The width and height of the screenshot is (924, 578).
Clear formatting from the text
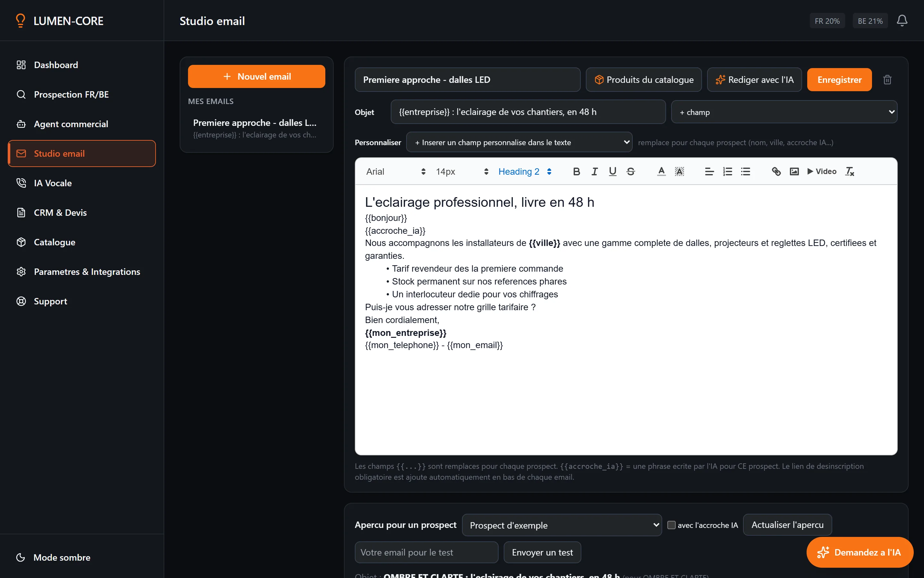tap(850, 172)
